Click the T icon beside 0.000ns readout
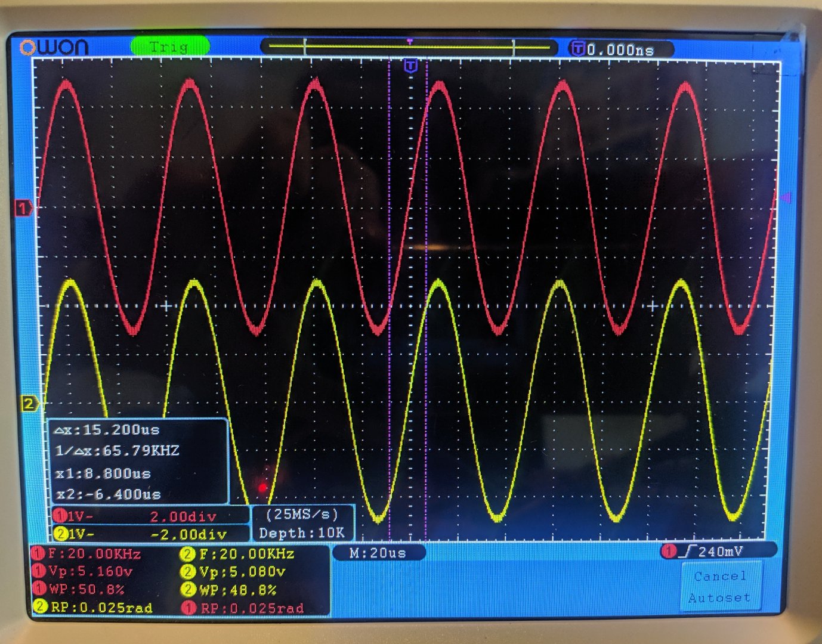 [577, 49]
